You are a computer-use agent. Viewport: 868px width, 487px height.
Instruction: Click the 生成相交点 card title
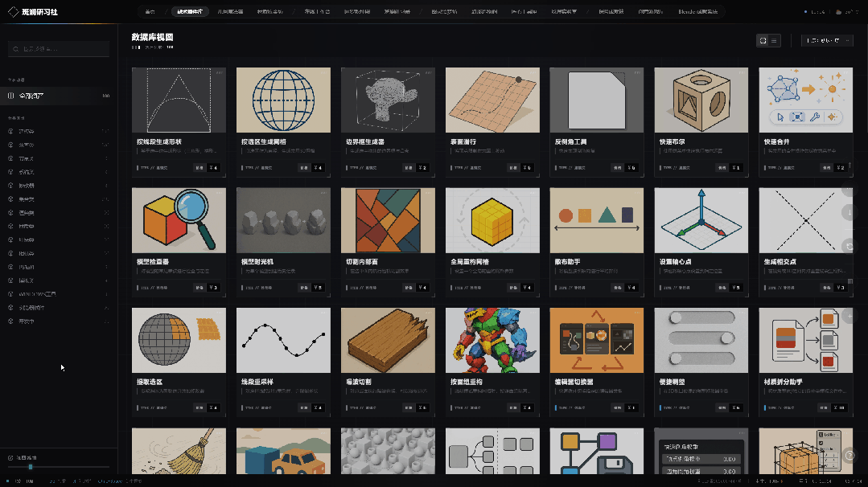click(780, 262)
